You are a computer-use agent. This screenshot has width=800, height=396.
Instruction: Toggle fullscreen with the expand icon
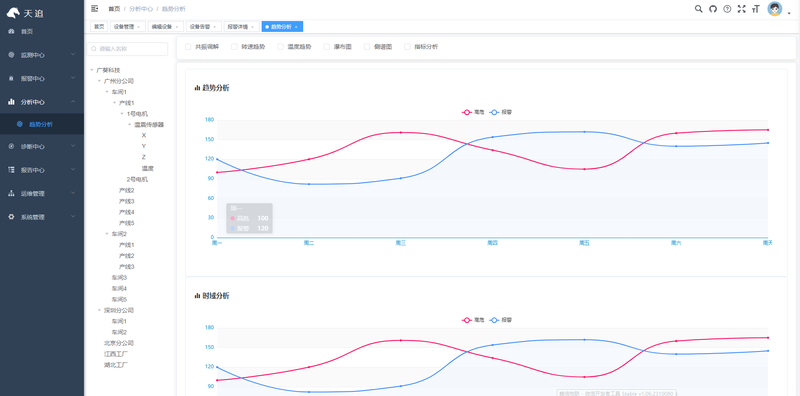tap(741, 9)
